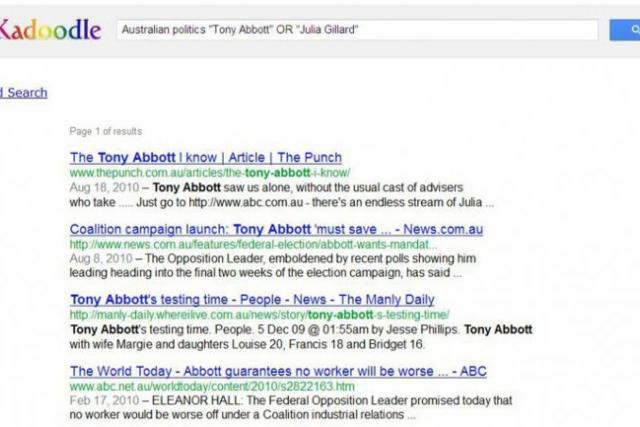Open The World Today ABC result
This screenshot has width=640, height=427.
pyautogui.click(x=278, y=371)
